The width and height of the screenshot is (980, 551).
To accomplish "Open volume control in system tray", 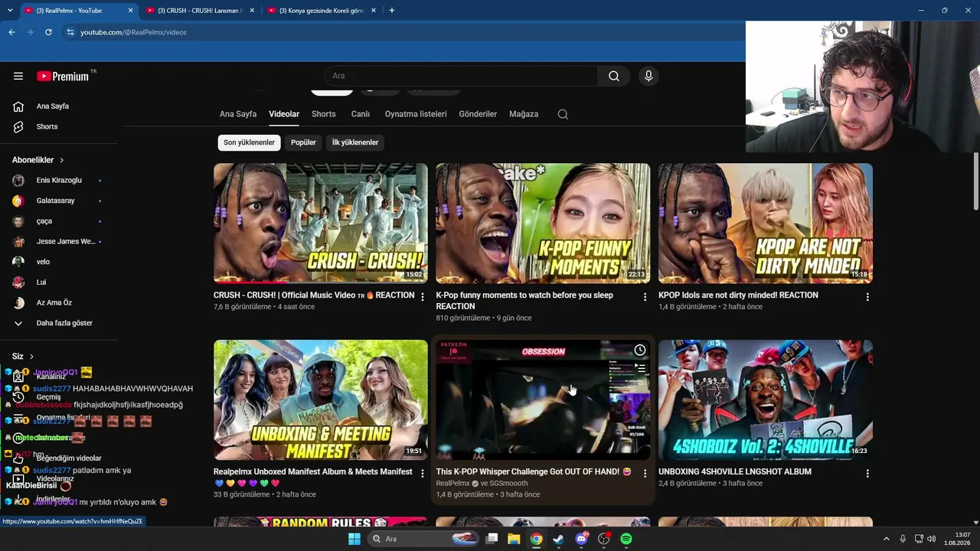I will click(x=932, y=539).
